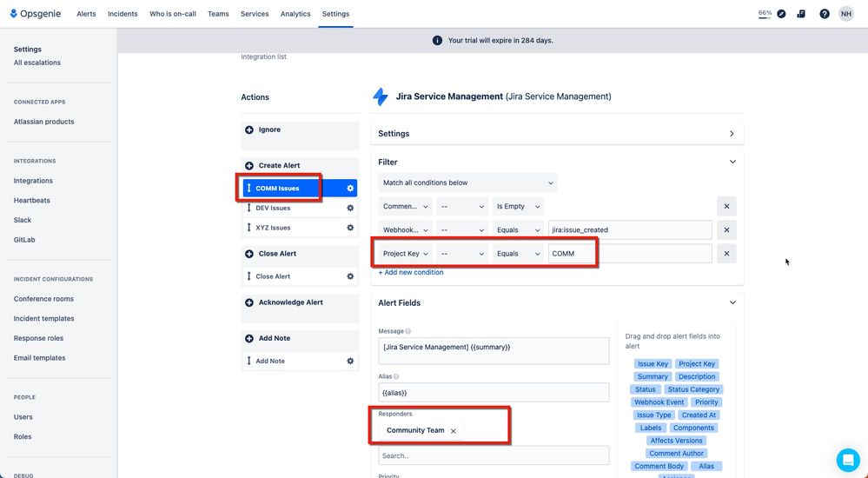
Task: Open gear settings for Add Note action
Action: 350,362
